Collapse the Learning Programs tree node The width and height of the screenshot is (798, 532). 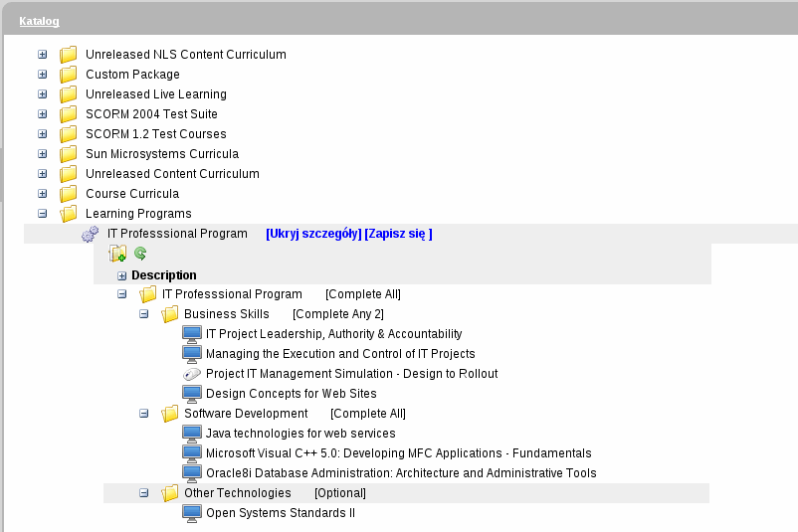pos(42,214)
